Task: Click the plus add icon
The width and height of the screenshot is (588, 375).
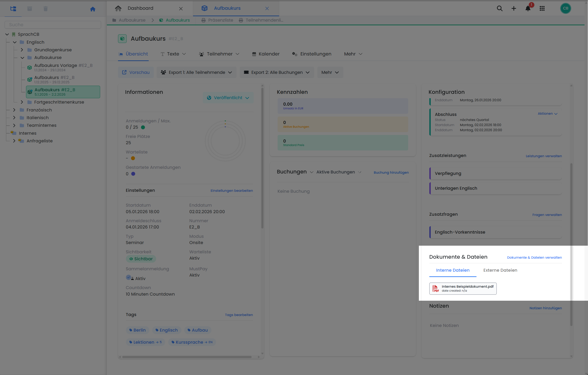Action: point(513,9)
